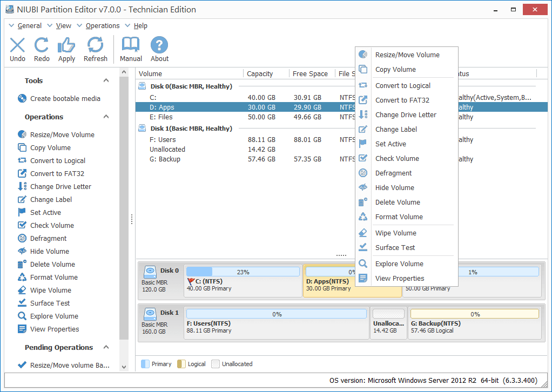The height and width of the screenshot is (392, 552).
Task: Select Explore Volume in the left sidebar
Action: point(48,316)
